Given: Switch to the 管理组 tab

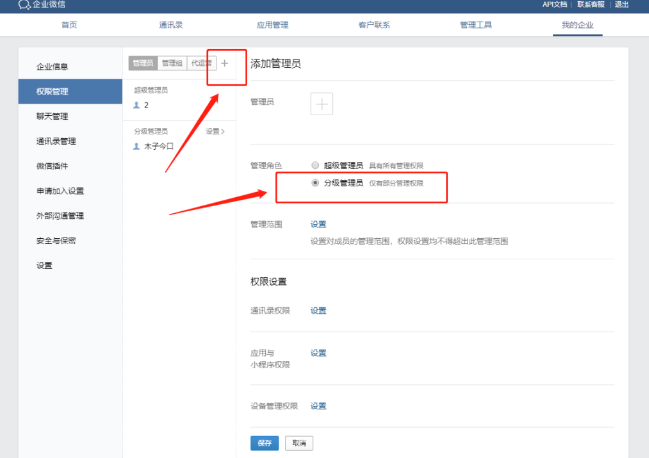Looking at the screenshot, I should coord(172,63).
